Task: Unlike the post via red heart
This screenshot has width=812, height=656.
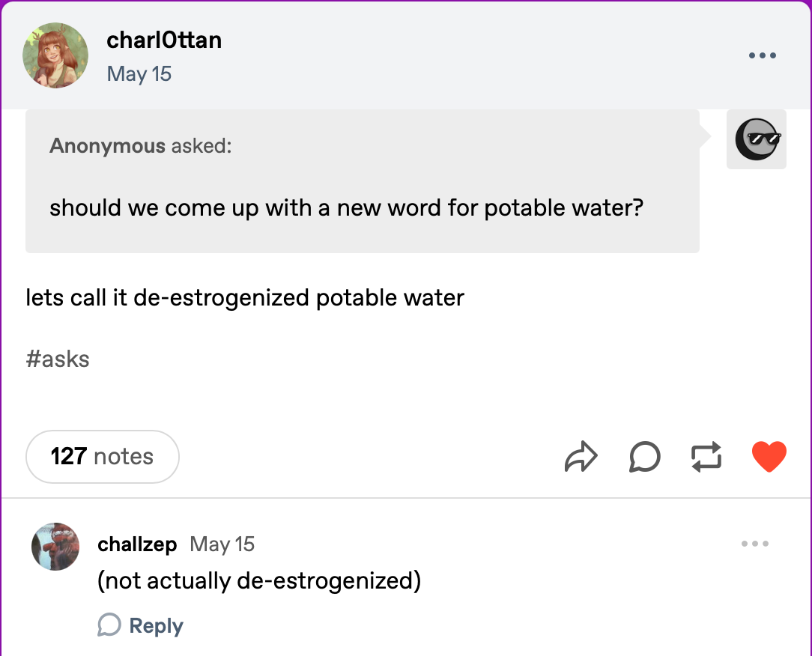Action: 769,456
